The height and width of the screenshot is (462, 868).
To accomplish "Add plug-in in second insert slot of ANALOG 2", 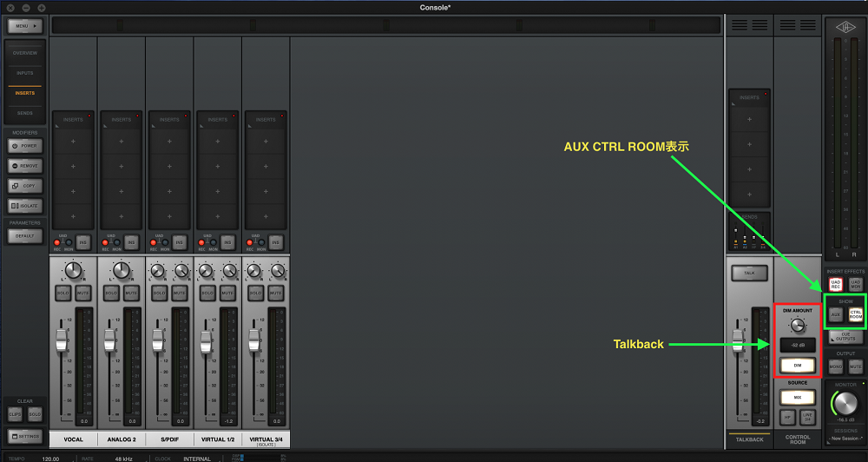I will click(x=122, y=167).
